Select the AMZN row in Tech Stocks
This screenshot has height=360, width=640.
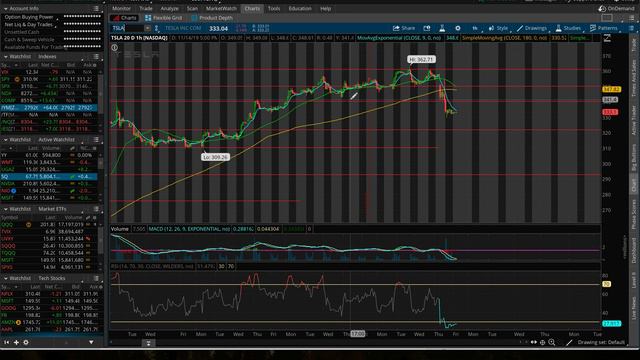click(x=49, y=322)
